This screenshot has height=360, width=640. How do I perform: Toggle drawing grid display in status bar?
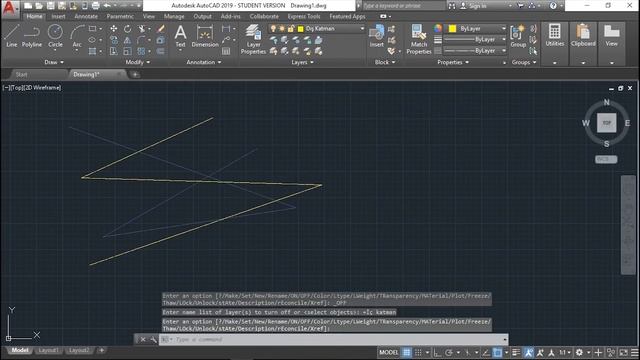pos(407,352)
